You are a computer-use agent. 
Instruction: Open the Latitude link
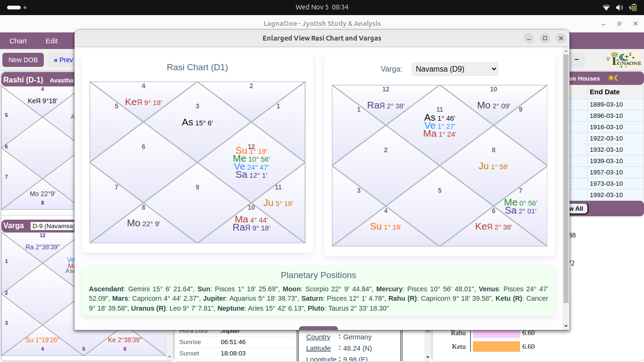coord(318,348)
